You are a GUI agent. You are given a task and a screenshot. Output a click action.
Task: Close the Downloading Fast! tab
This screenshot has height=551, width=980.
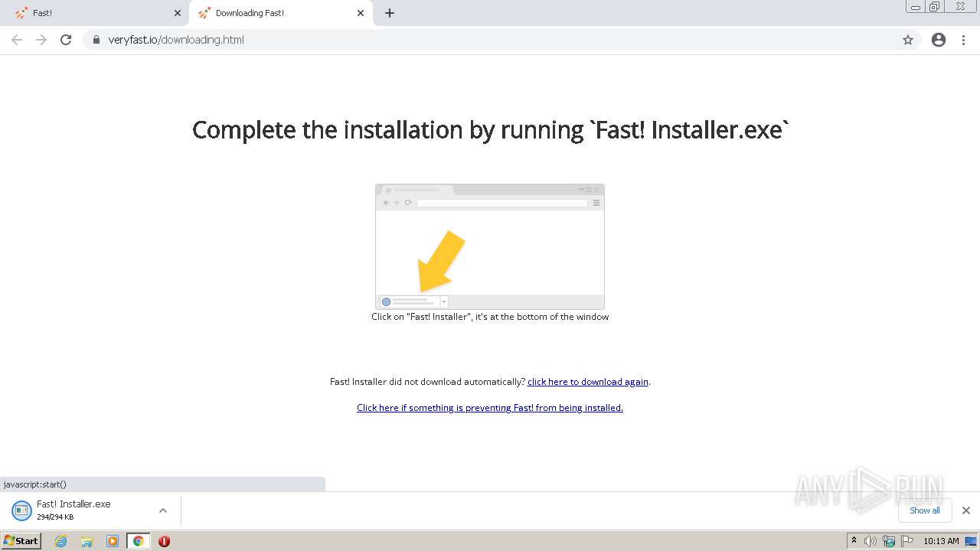point(361,13)
